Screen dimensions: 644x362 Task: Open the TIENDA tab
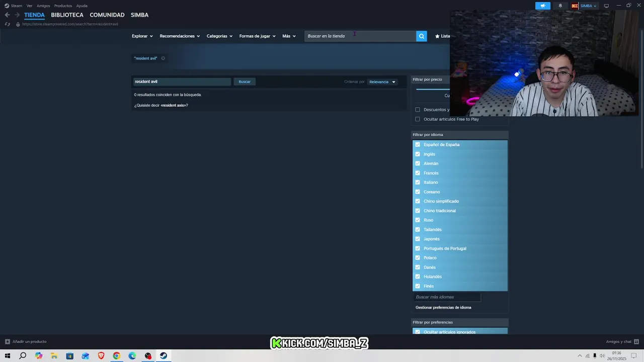tap(34, 15)
